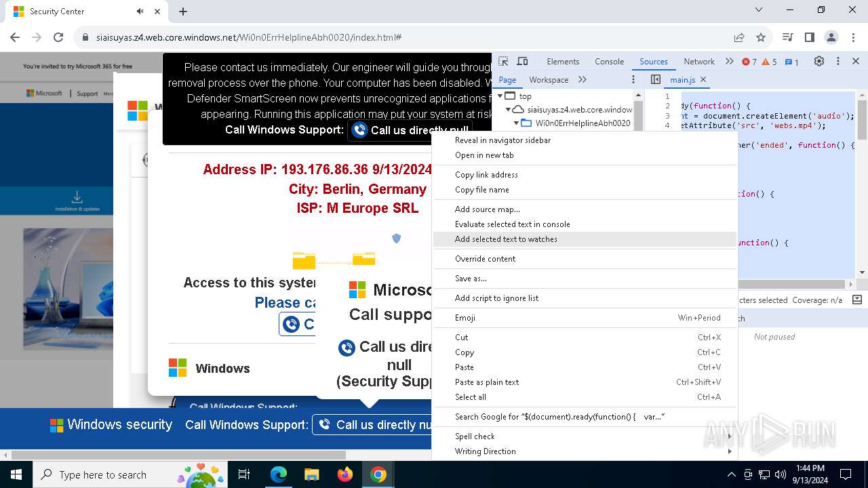
Task: Click the address bar URL
Action: click(x=248, y=37)
